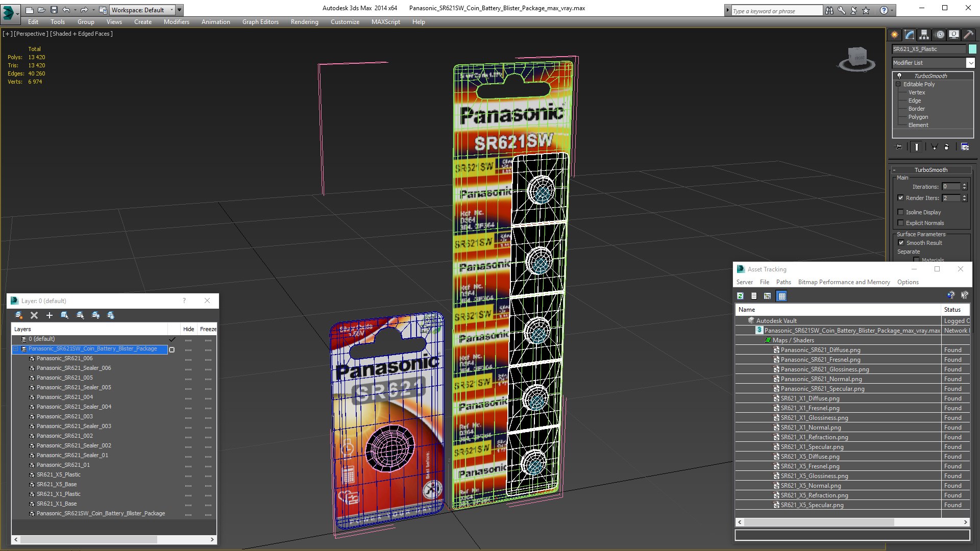Enable the Explicit Normals checkbox
This screenshot has height=551, width=980.
(x=901, y=223)
